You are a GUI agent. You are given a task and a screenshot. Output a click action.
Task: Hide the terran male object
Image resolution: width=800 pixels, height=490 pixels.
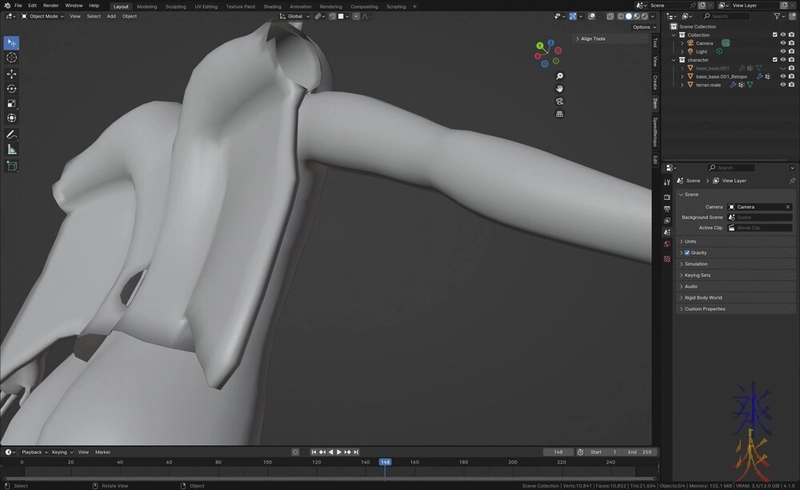click(783, 85)
